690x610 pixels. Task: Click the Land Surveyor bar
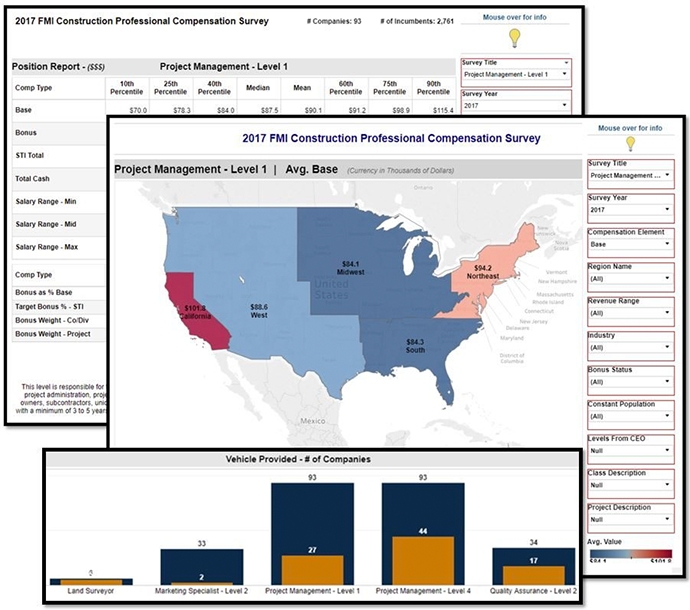coord(91,582)
